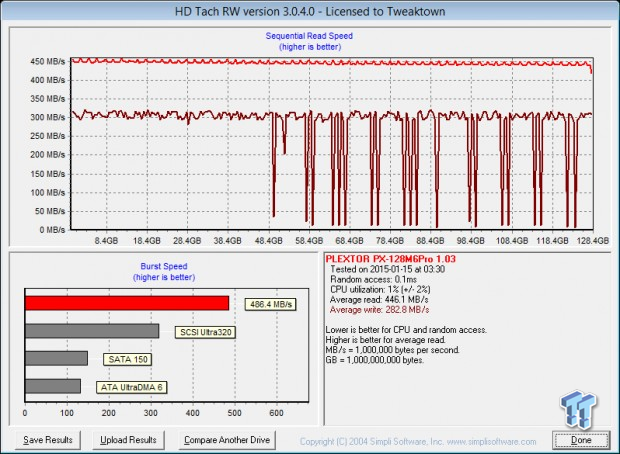The image size is (620, 454).
Task: Click the Upload Results button
Action: [x=128, y=440]
